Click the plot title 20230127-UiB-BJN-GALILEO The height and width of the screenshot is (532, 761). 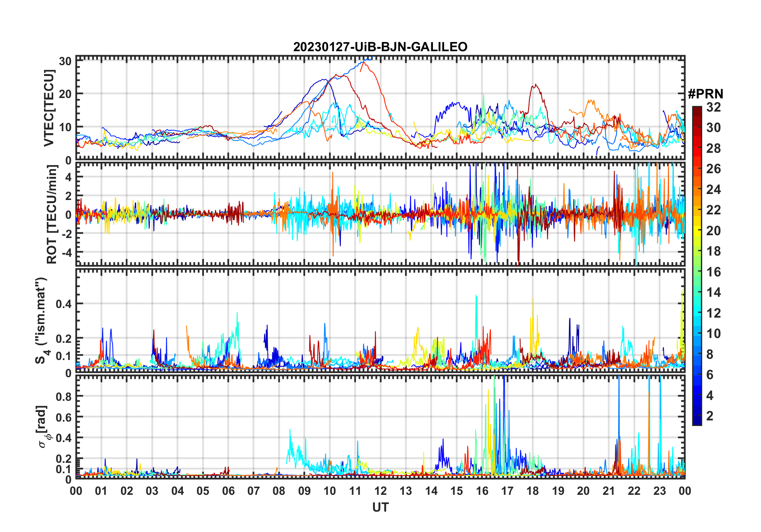[380, 47]
